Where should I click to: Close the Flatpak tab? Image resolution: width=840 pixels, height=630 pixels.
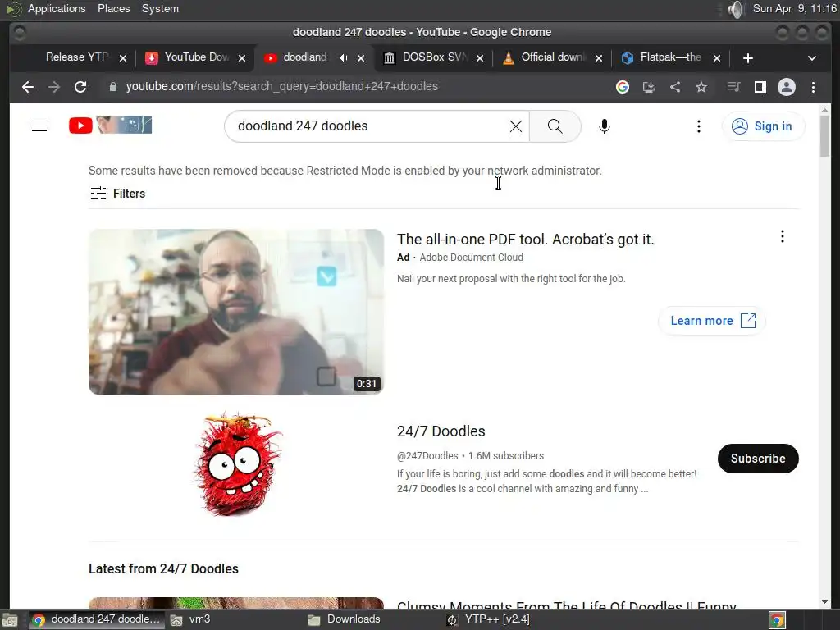(717, 58)
